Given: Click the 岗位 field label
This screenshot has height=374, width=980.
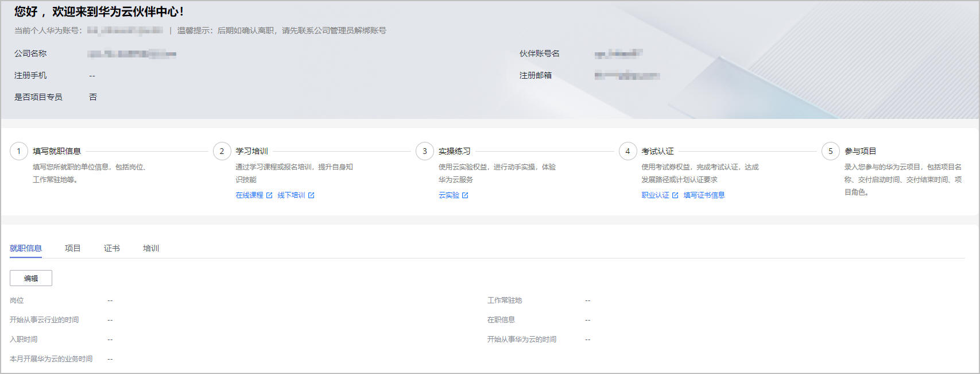Looking at the screenshot, I should click(17, 300).
